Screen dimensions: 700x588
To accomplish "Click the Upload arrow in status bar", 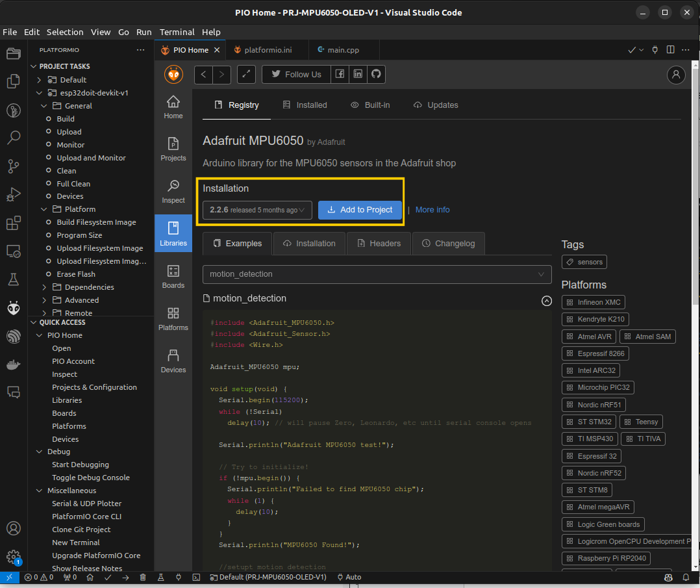I will click(x=125, y=577).
